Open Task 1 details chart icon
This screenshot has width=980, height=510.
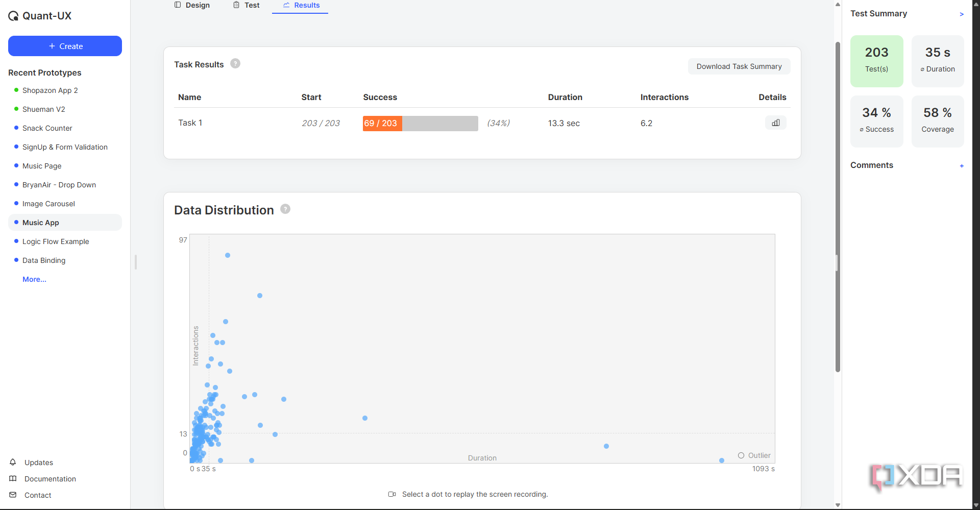pyautogui.click(x=776, y=123)
